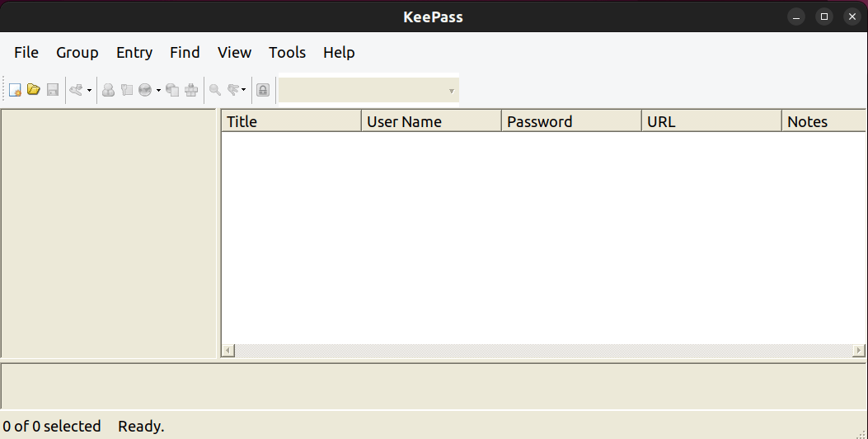Expand the Open URL dropdown arrow
Screen dimensions: 868x439
click(x=158, y=90)
